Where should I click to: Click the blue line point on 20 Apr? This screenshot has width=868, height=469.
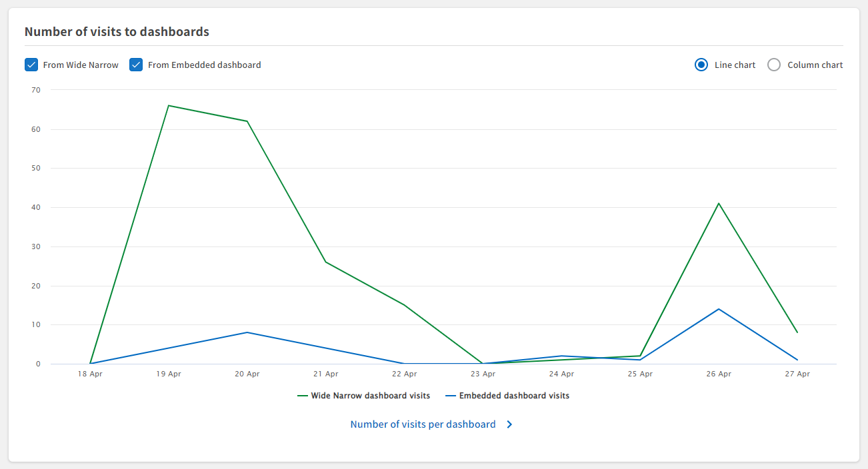(247, 332)
